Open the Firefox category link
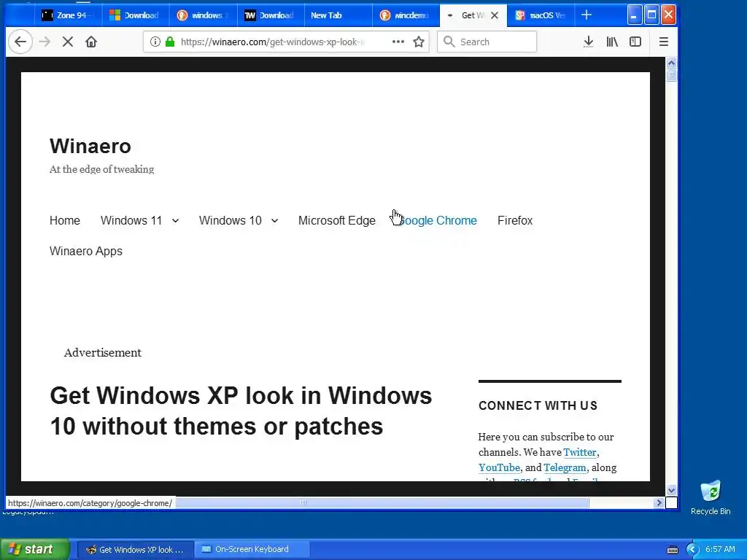 tap(515, 220)
